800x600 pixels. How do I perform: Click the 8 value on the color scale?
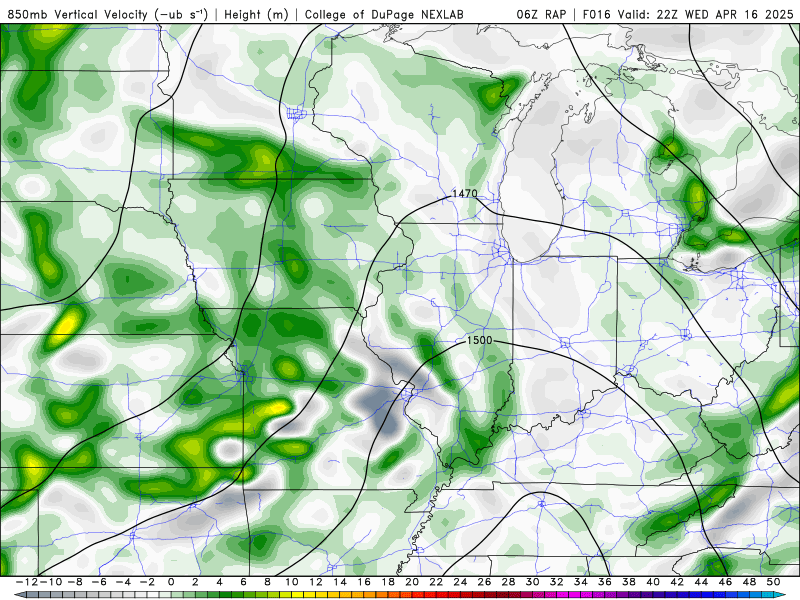[x=267, y=582]
